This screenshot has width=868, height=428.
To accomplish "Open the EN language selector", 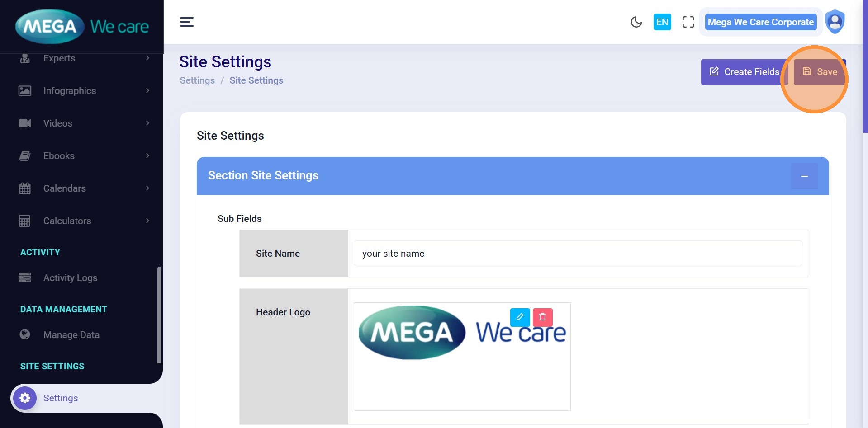I will (662, 22).
